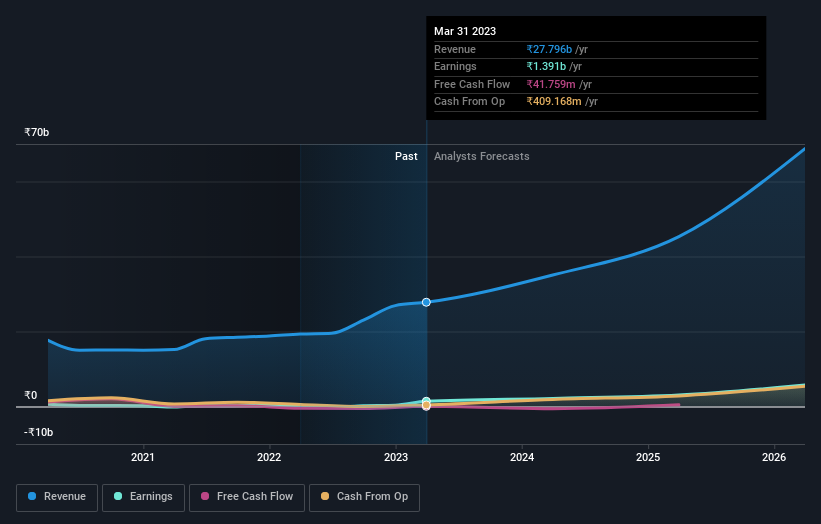Click the 2022 x-axis label
The height and width of the screenshot is (524, 821).
coord(269,457)
